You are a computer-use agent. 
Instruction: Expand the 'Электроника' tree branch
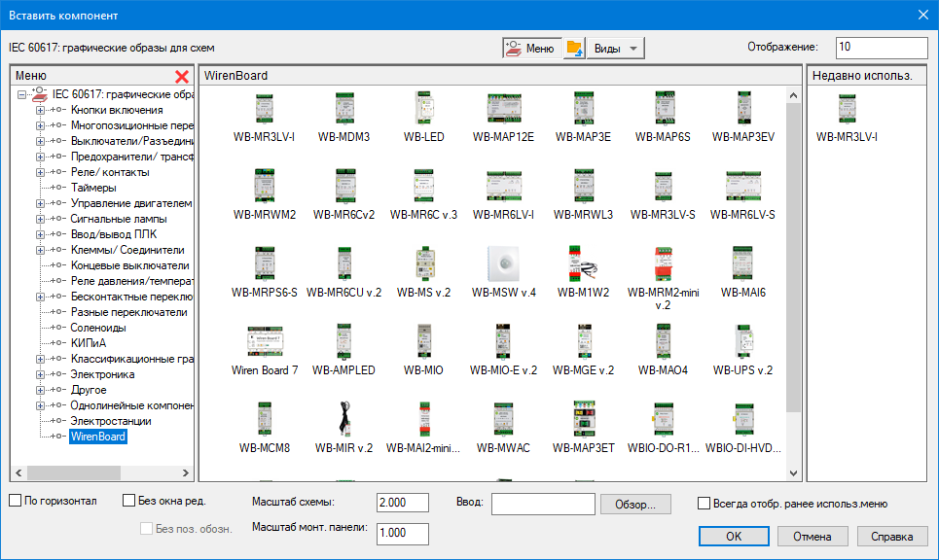(x=41, y=374)
